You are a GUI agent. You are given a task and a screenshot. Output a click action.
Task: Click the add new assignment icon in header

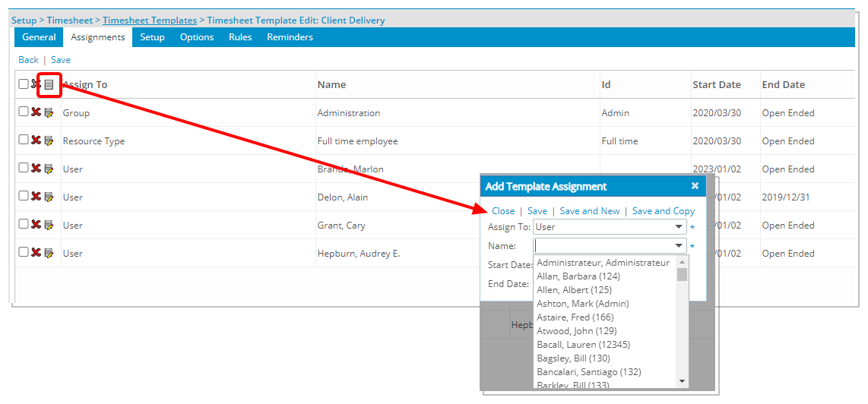click(x=49, y=84)
